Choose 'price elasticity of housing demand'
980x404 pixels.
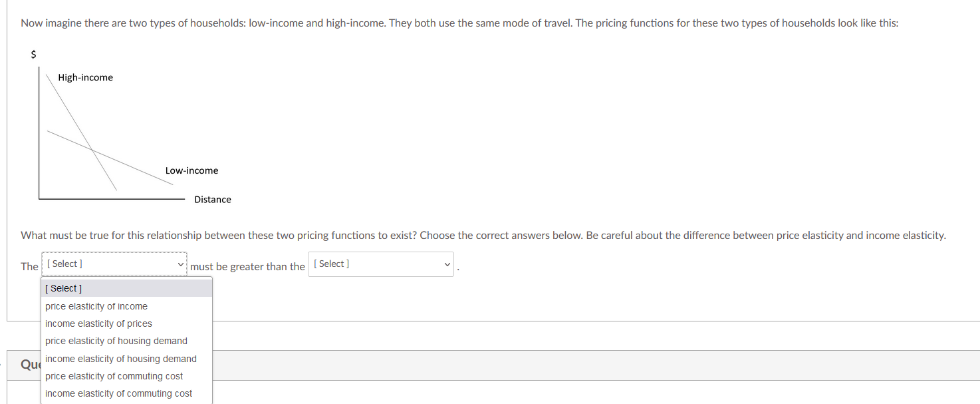[x=116, y=341]
